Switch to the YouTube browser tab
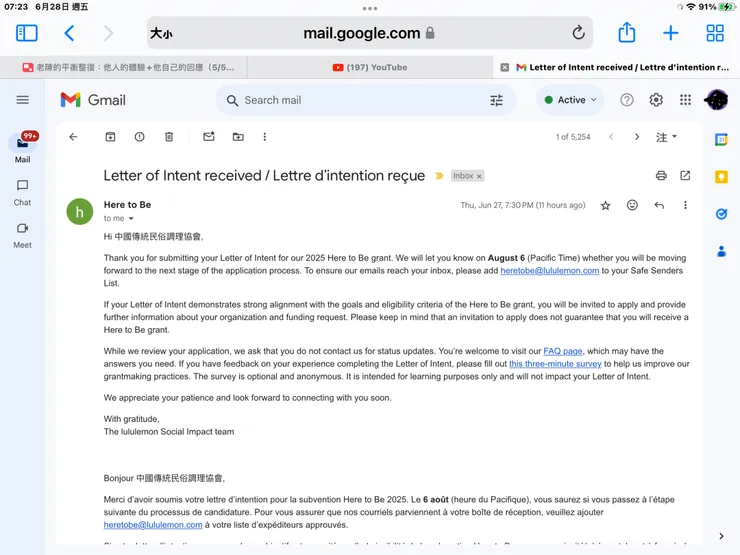740x555 pixels. coord(370,67)
